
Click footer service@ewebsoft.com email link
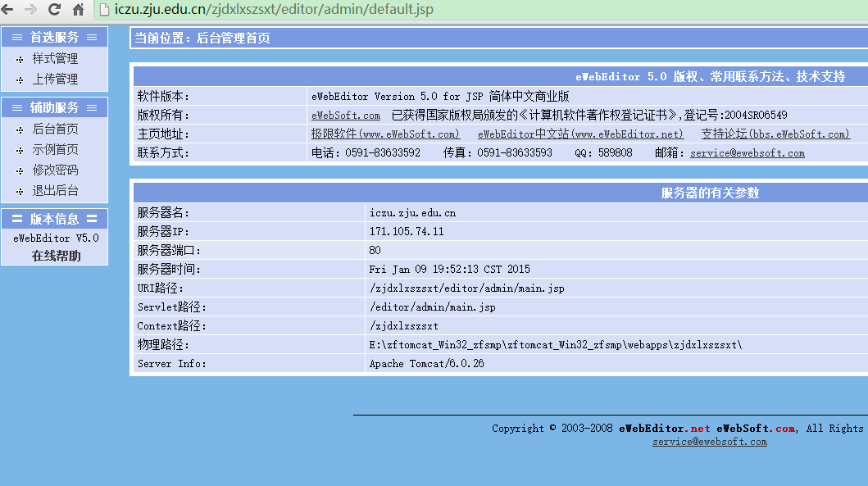(710, 442)
